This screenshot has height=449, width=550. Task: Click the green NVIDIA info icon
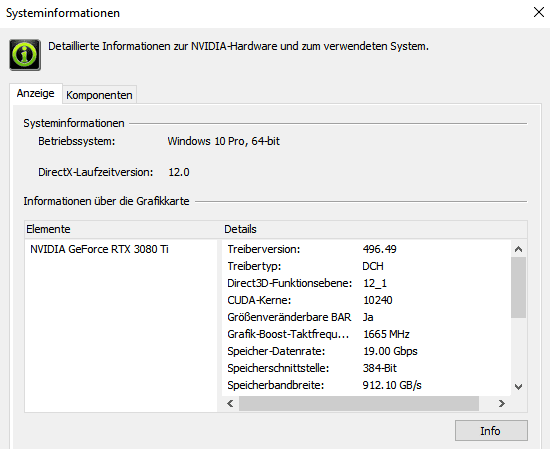pos(25,55)
